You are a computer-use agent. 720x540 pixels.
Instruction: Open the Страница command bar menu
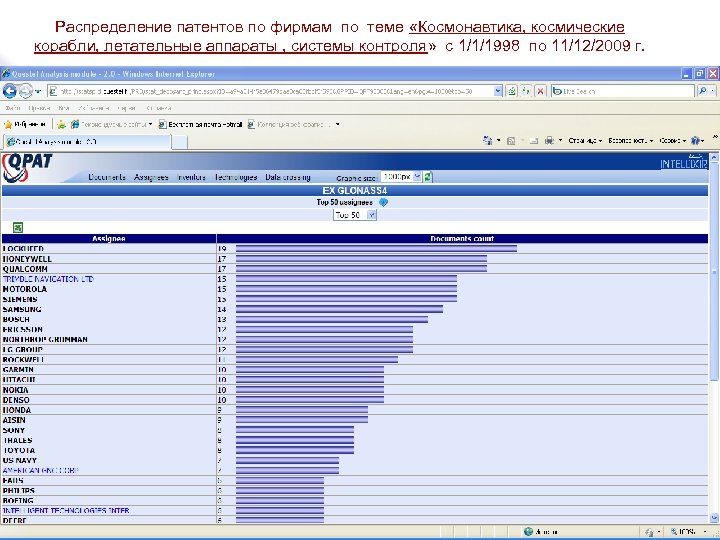pyautogui.click(x=585, y=141)
